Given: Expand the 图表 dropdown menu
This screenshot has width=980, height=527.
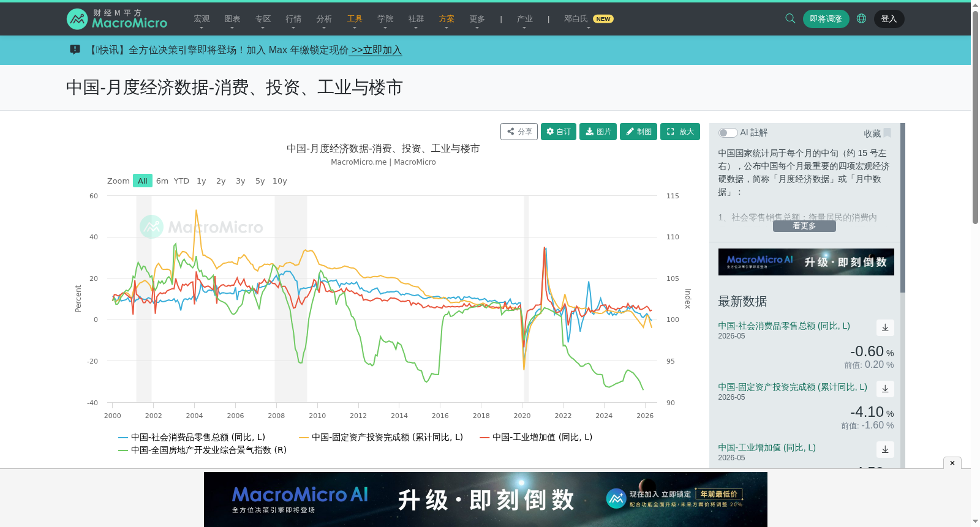Looking at the screenshot, I should (232, 20).
